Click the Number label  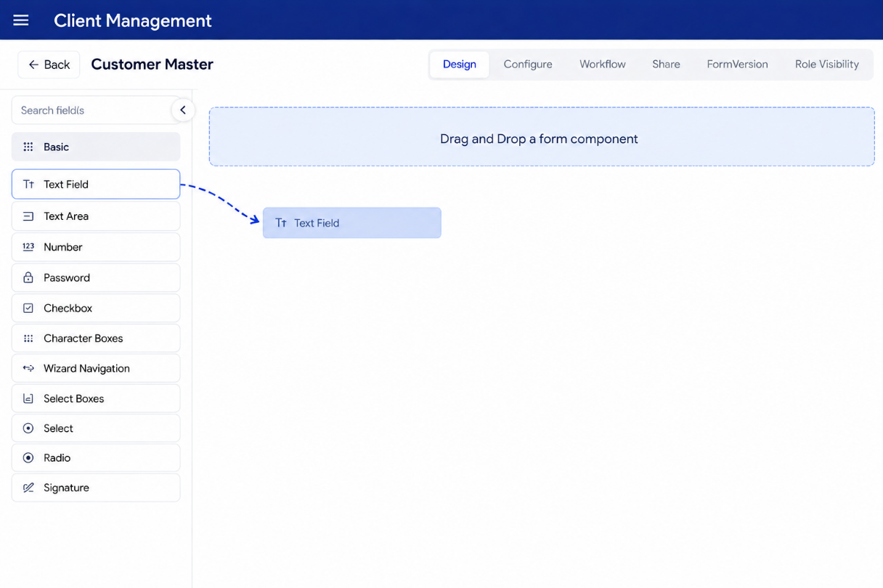63,247
